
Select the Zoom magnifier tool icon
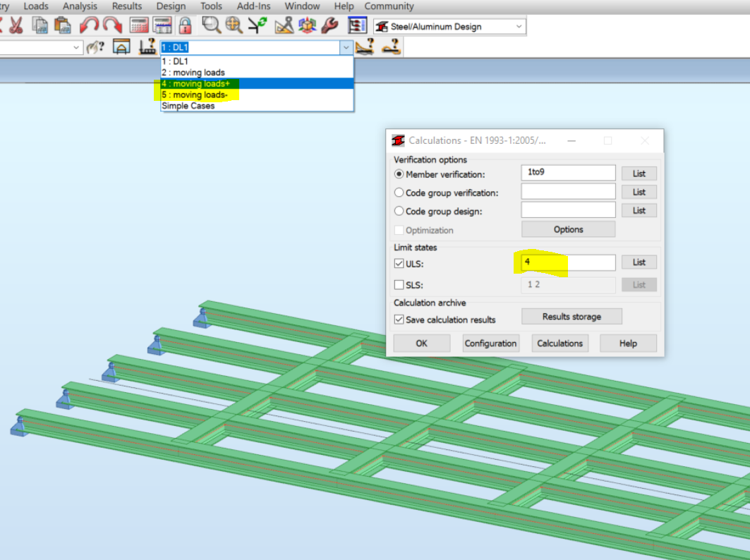[x=211, y=25]
